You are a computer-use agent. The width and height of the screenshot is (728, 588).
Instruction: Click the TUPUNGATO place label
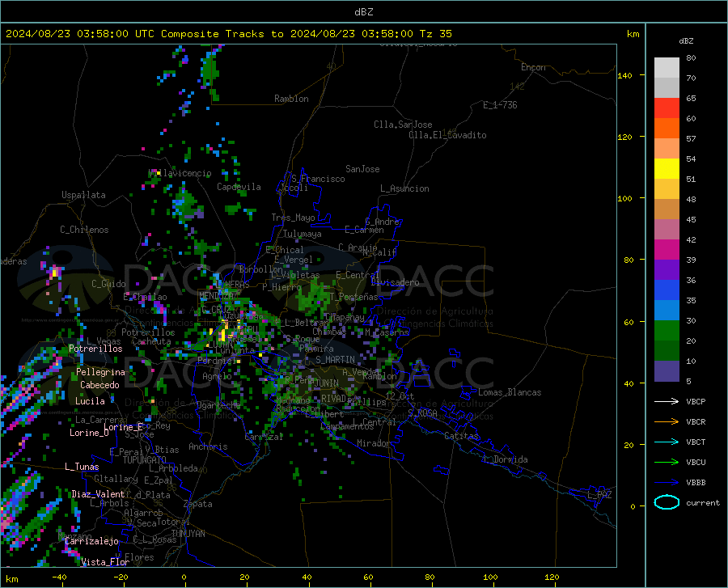click(x=145, y=460)
